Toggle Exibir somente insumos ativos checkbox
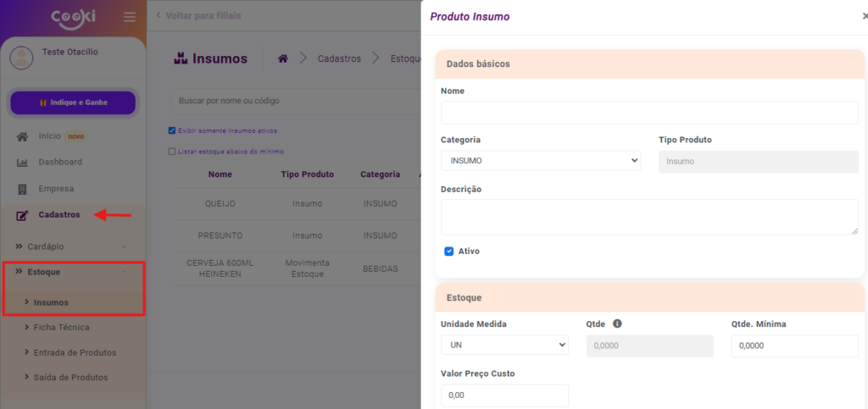The width and height of the screenshot is (868, 409). (172, 130)
